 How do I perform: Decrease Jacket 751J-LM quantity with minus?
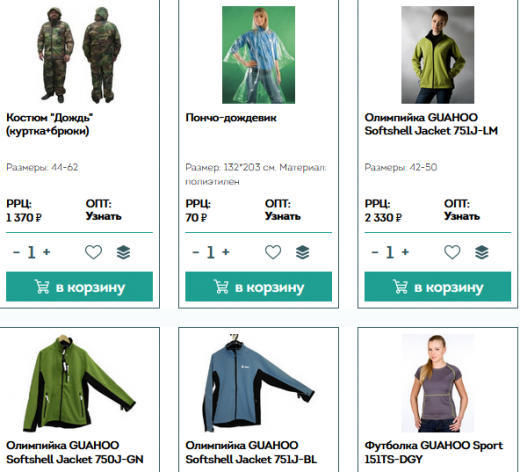[375, 252]
